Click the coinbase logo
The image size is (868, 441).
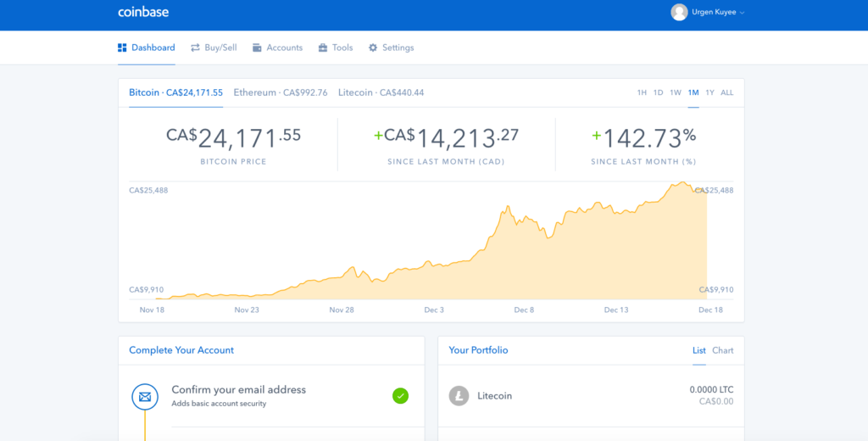pos(143,12)
